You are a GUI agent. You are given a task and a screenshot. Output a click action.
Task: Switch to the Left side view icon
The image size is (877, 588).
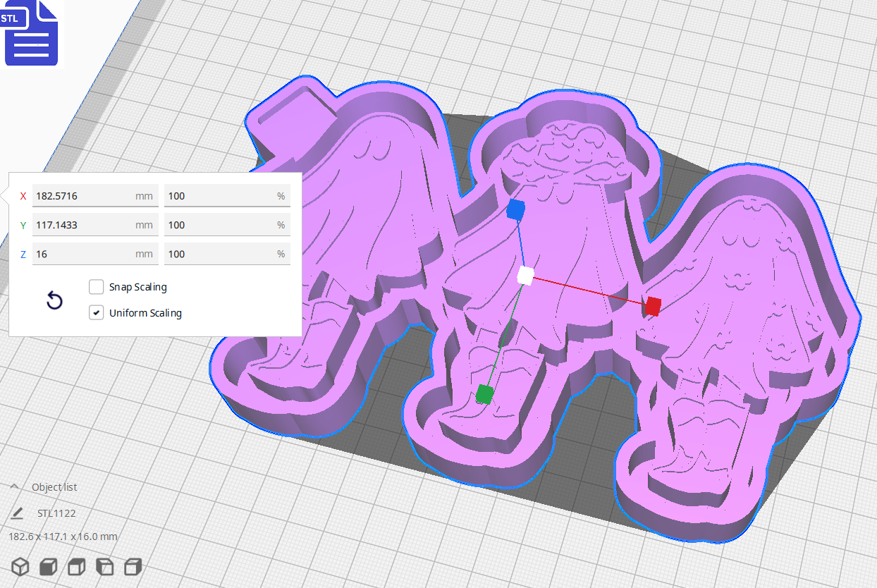[104, 566]
